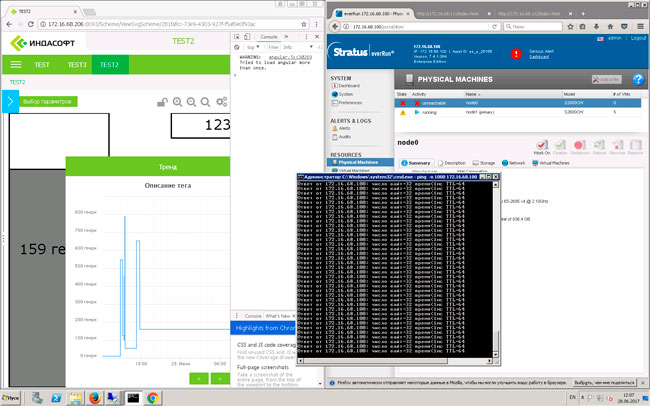
Task: Click the US flag language icon
Action: click(x=600, y=39)
